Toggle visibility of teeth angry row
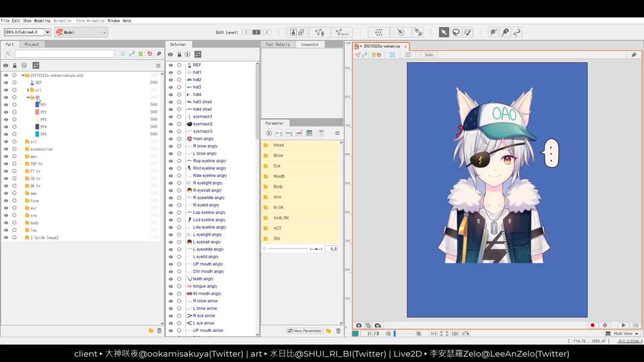644x362 pixels. tap(171, 279)
